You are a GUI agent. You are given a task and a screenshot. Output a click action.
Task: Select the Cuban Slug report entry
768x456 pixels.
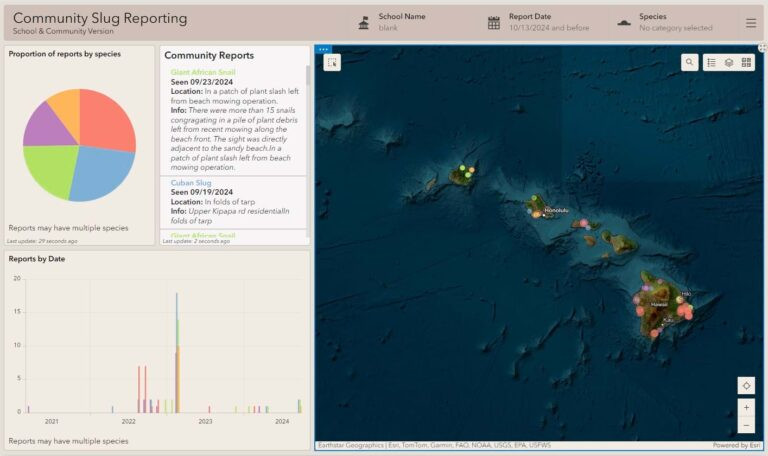point(233,202)
